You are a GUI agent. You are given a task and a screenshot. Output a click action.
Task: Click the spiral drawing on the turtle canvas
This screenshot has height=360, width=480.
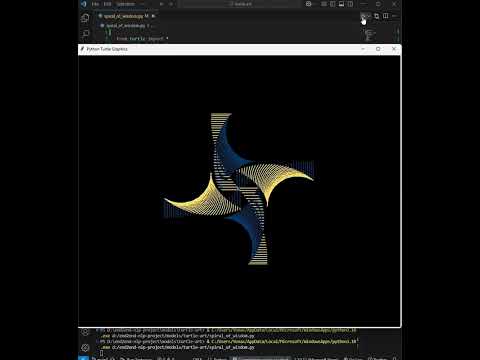click(x=239, y=189)
